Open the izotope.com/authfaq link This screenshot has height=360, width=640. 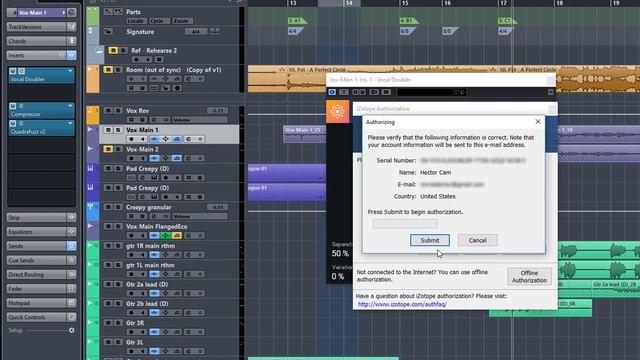(x=402, y=304)
